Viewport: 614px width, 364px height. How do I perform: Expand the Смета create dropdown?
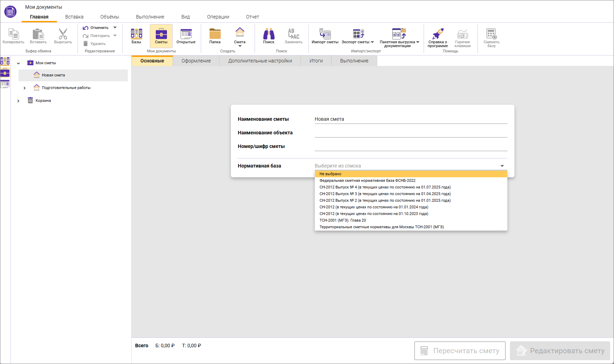click(240, 46)
